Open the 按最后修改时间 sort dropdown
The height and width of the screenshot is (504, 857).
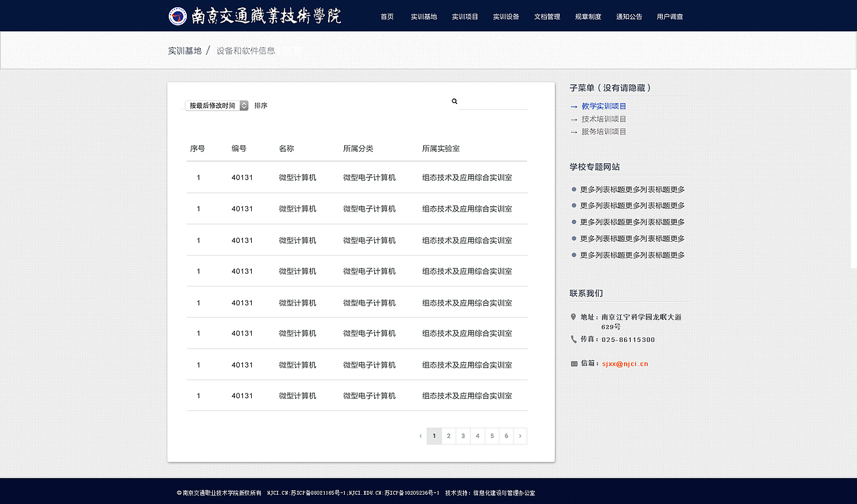[x=217, y=106]
